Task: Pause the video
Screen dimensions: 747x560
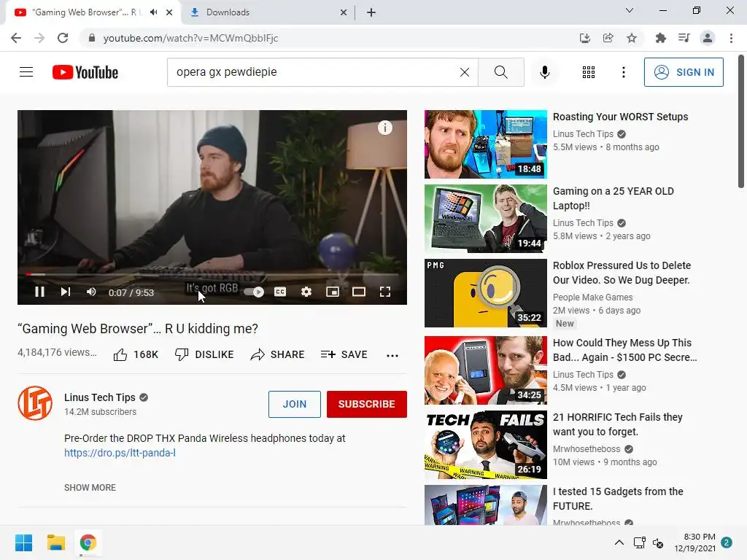Action: 39,292
